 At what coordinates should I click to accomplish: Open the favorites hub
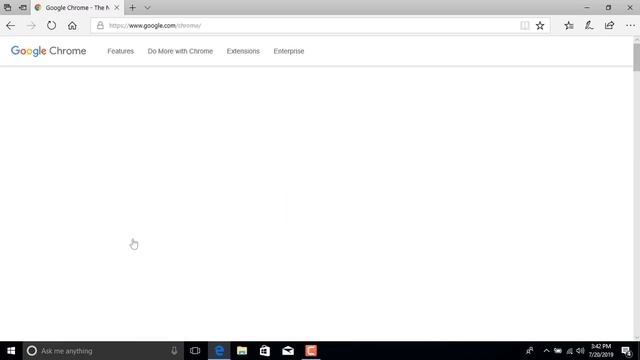coord(569,26)
